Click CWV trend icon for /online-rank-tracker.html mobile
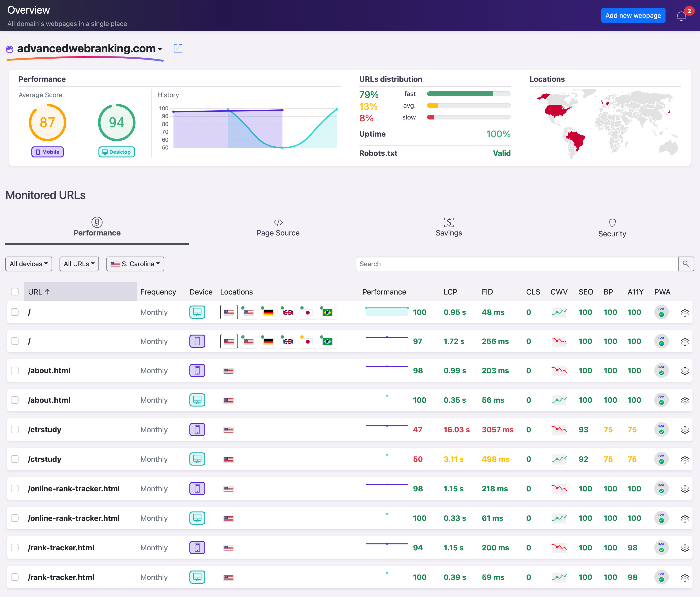The width and height of the screenshot is (700, 597). pos(559,489)
